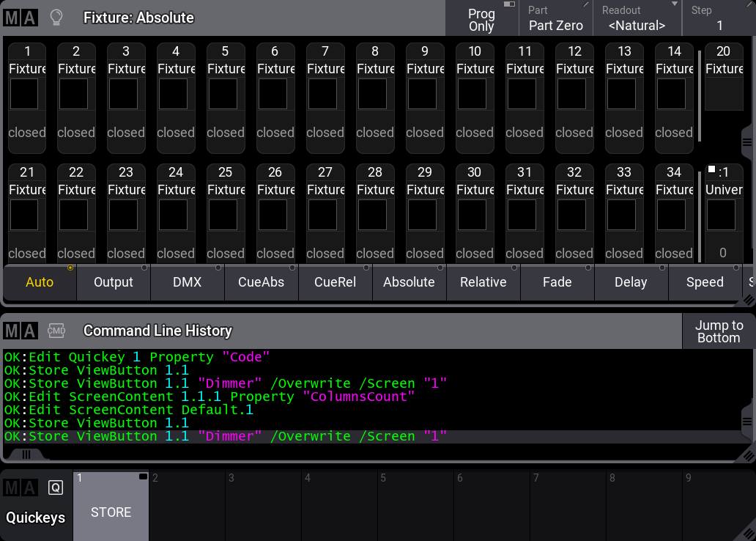Viewport: 756px width, 541px height.
Task: Click the CMD icon in Command Line History
Action: (x=56, y=331)
